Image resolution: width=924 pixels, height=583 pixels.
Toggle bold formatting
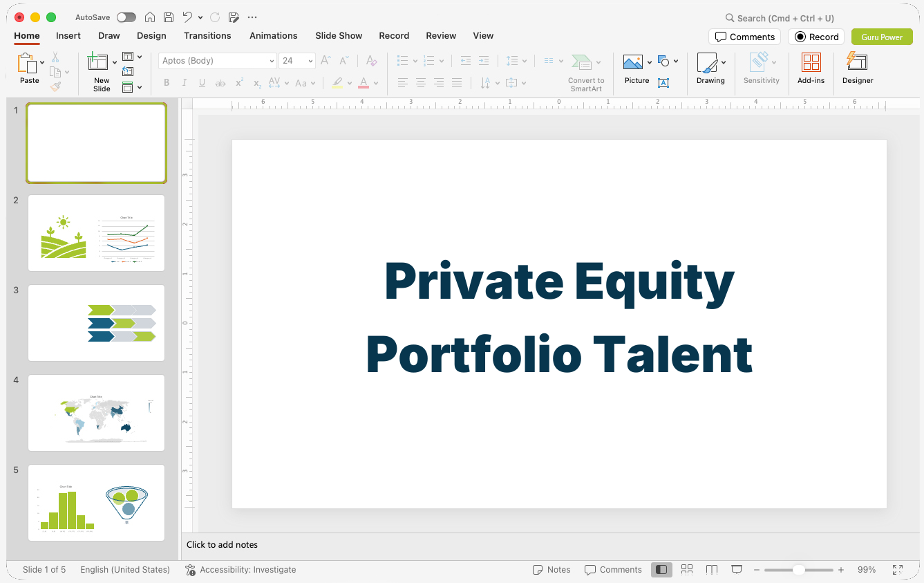(167, 83)
